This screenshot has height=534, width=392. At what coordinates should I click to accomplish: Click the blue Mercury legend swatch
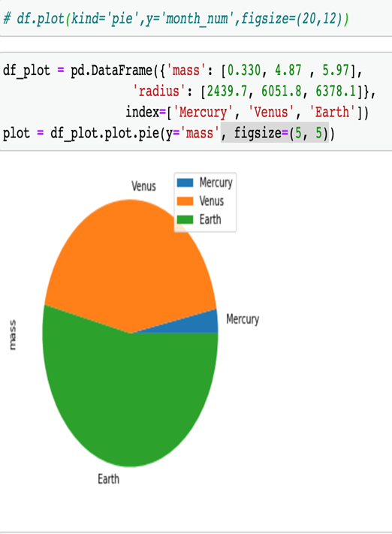click(185, 183)
